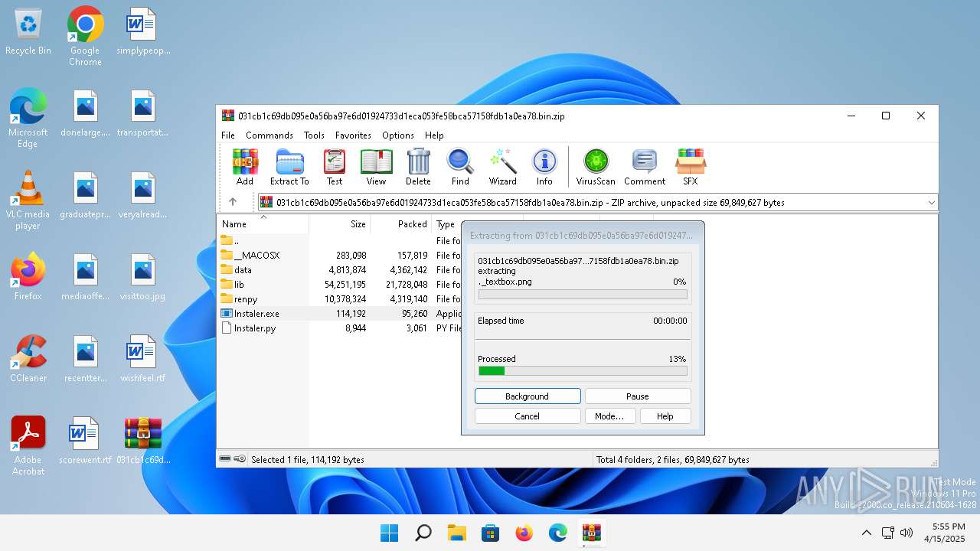
Task: Open the Tools menu
Action: (314, 135)
